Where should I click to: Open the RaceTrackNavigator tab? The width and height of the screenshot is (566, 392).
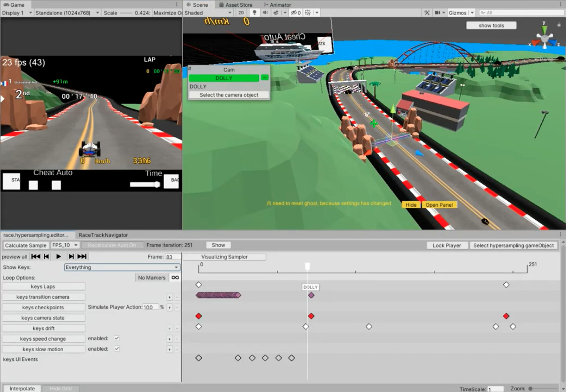click(103, 235)
